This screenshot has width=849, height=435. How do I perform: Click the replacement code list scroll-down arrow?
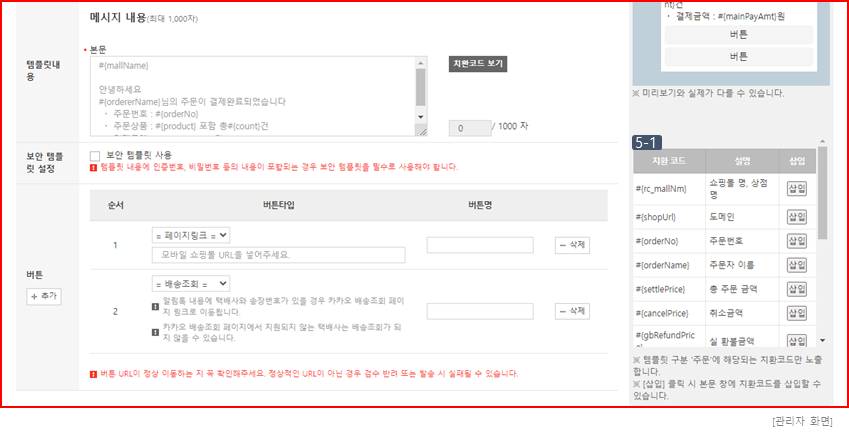[x=823, y=341]
